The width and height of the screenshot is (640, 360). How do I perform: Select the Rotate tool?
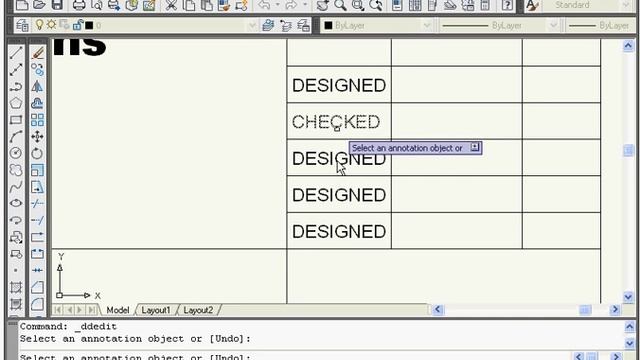pos(37,153)
